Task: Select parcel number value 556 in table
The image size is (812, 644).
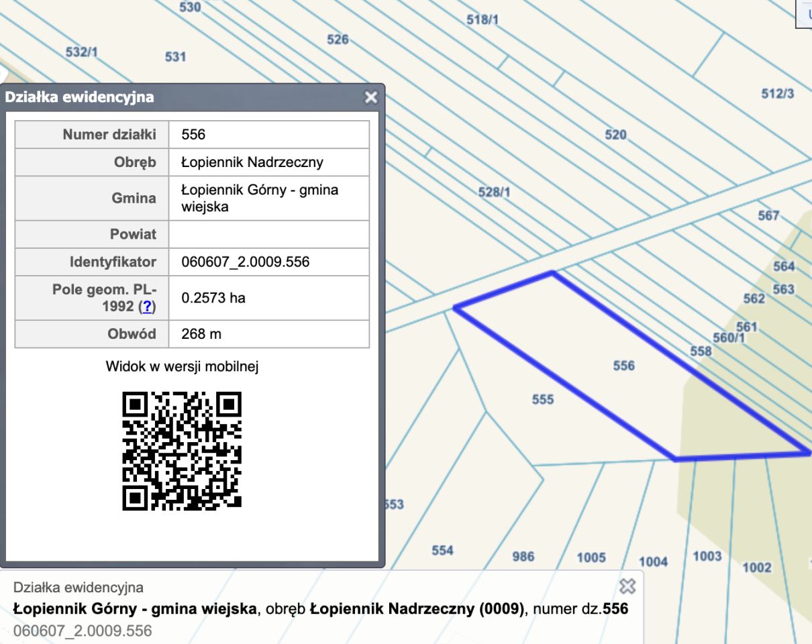Action: coord(193,135)
